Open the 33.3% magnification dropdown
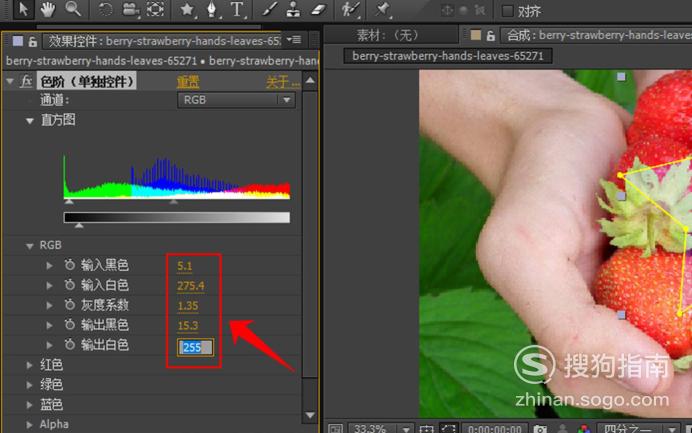692x433 pixels. click(x=382, y=428)
